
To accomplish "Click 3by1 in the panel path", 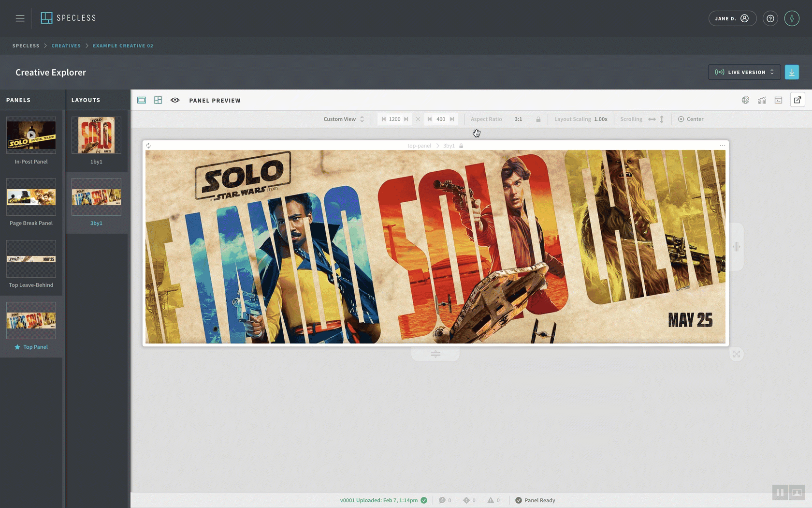I will pyautogui.click(x=449, y=146).
